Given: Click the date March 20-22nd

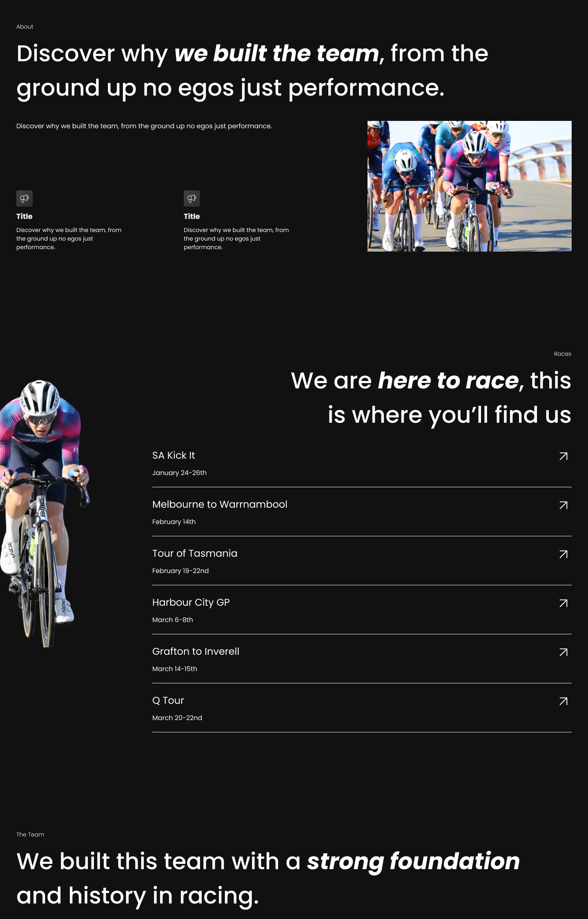Looking at the screenshot, I should click(177, 718).
